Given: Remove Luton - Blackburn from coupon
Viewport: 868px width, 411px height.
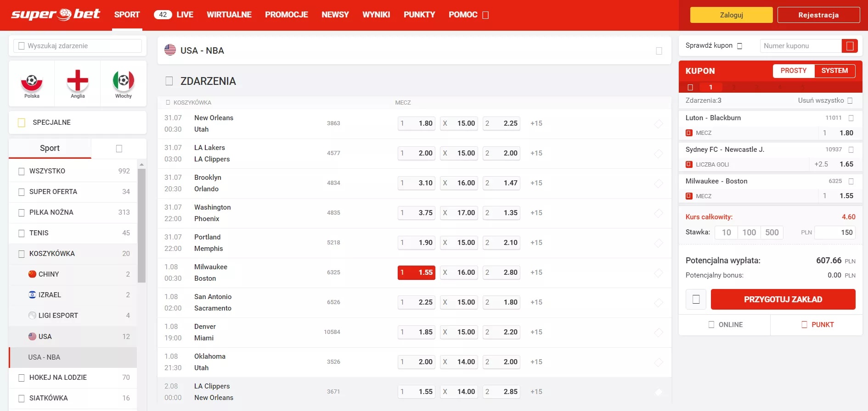Looking at the screenshot, I should click(851, 118).
